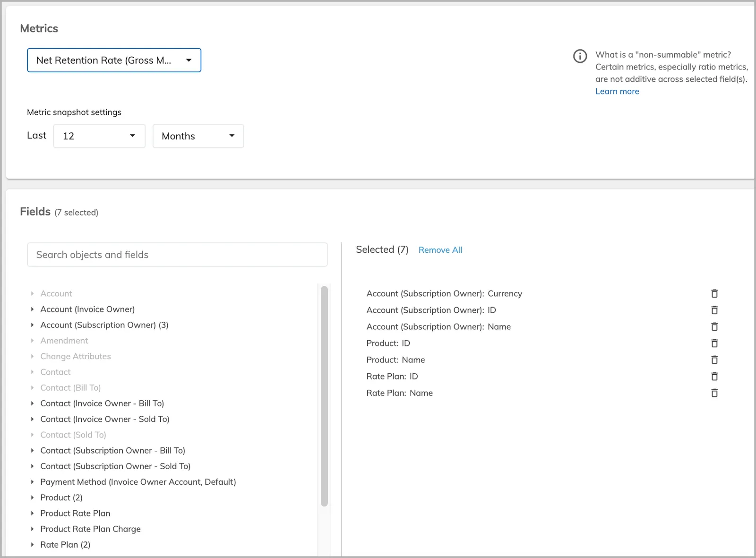Expand Account (Subscription Owner) (3) node
Image resolution: width=756 pixels, height=558 pixels.
tap(32, 325)
